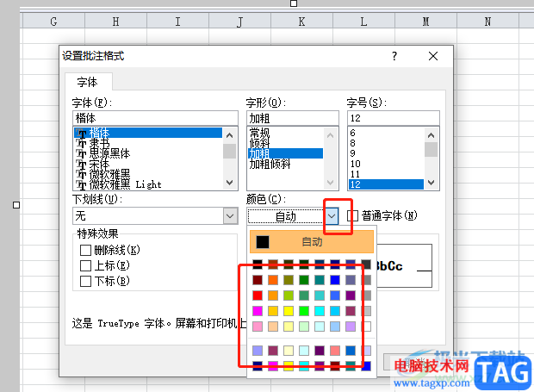Open the underline dropdown
The height and width of the screenshot is (392, 534).
click(x=230, y=216)
